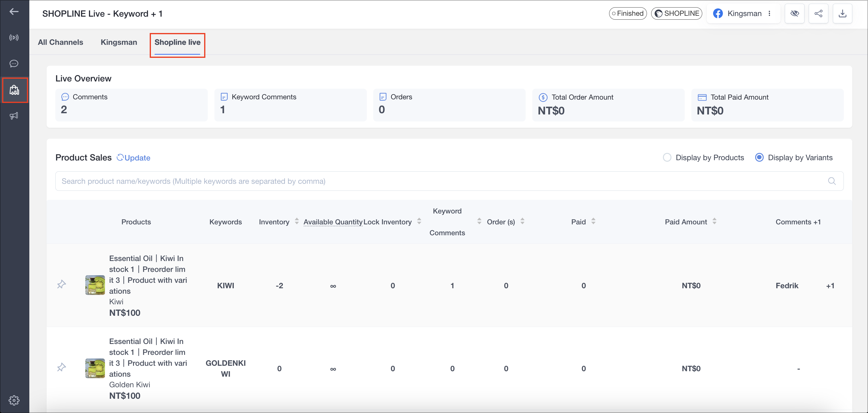Select the Shopline live tab

[178, 42]
